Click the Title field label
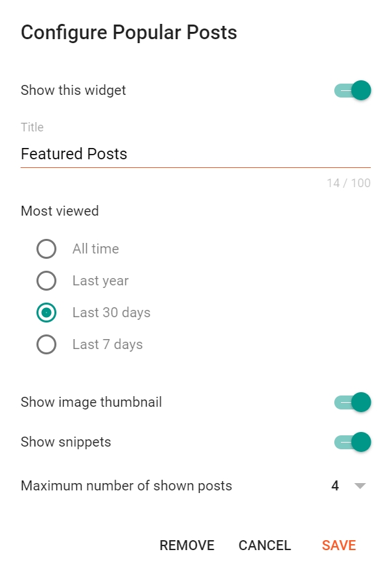Screen dimensions: 392x574 coord(32,127)
